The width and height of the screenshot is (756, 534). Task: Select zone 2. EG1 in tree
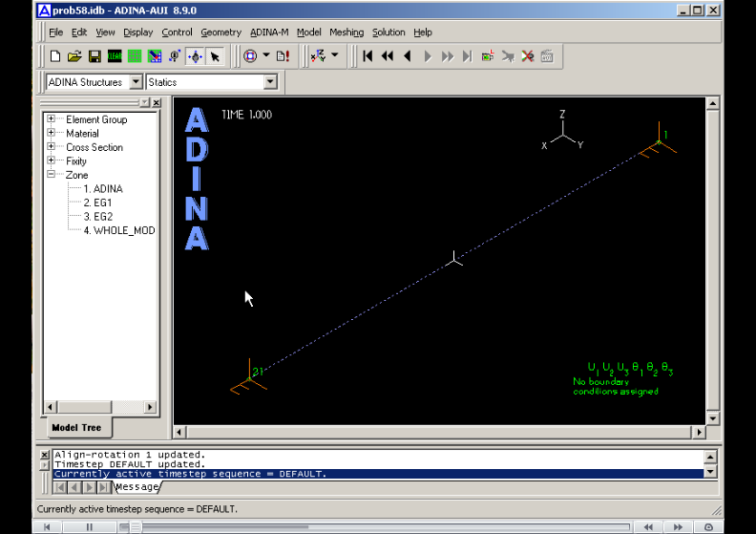98,203
